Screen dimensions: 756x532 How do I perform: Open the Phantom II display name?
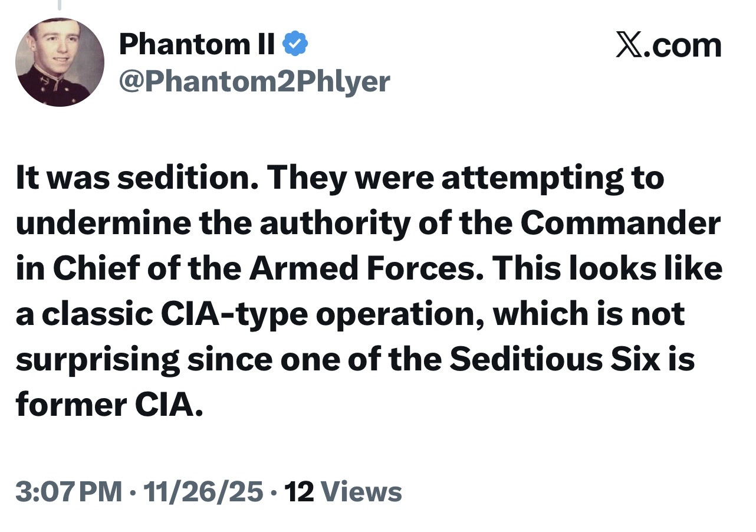click(197, 45)
